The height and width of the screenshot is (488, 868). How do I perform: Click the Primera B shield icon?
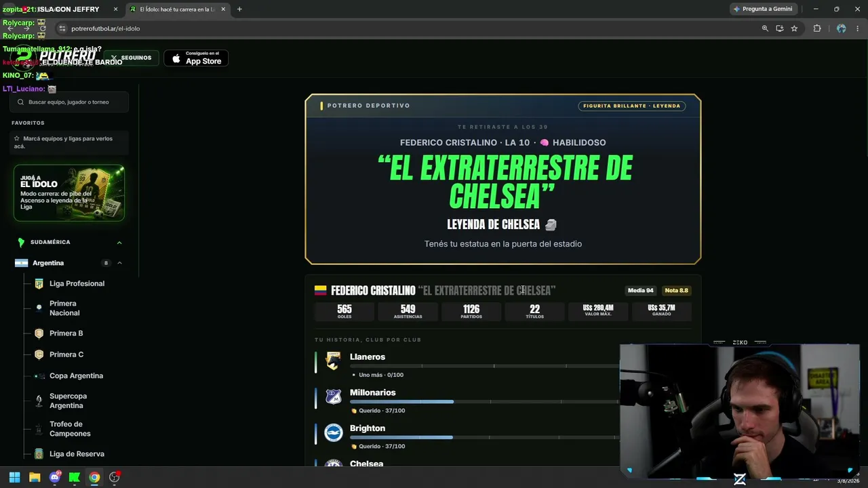[x=39, y=333]
